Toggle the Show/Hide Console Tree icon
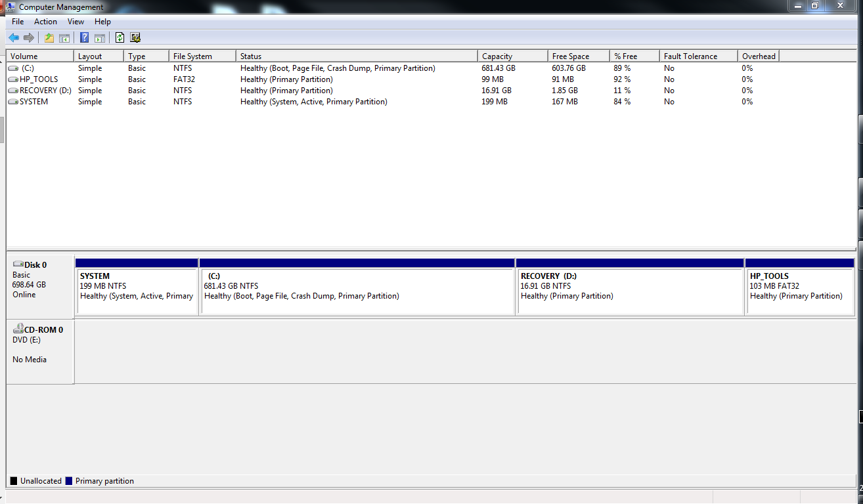This screenshot has height=504, width=863. (x=64, y=37)
